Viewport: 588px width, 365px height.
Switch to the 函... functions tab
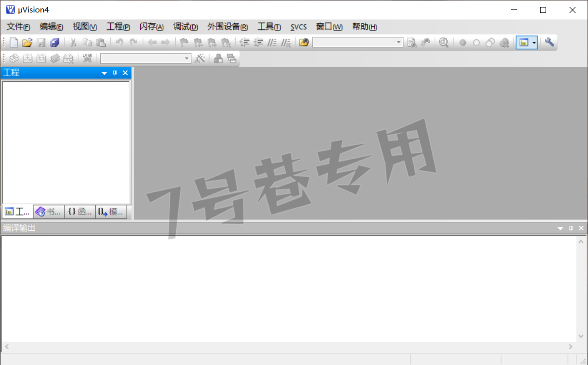point(80,212)
